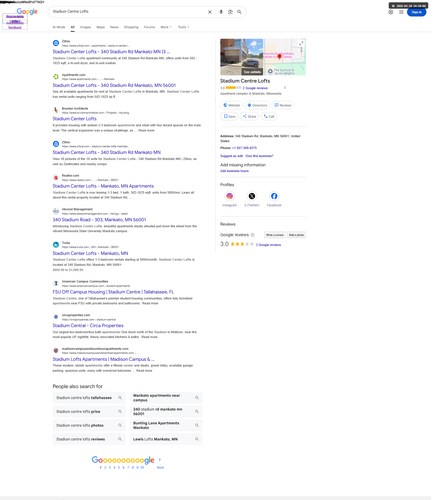Click the Add a photo button
The width and height of the screenshot is (436, 500).
(296, 235)
